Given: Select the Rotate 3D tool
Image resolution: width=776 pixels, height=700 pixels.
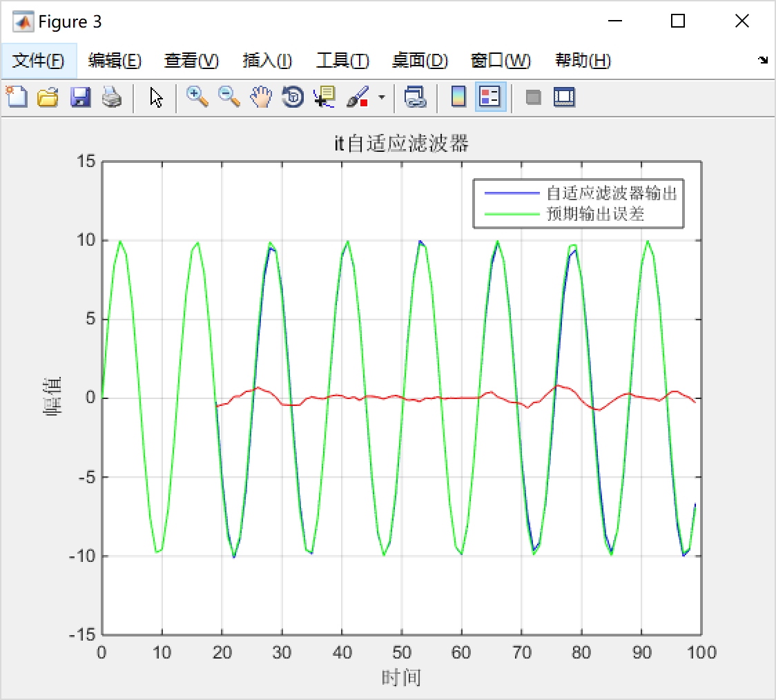Looking at the screenshot, I should pyautogui.click(x=293, y=97).
